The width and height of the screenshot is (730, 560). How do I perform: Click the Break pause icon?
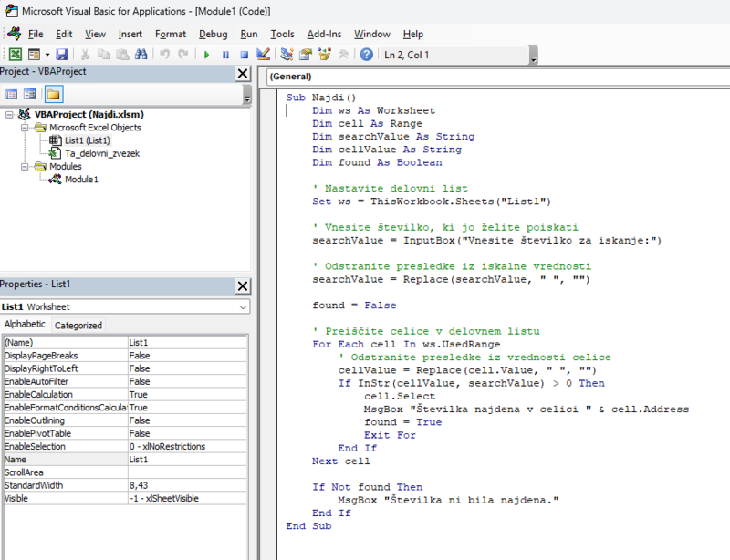[x=225, y=55]
